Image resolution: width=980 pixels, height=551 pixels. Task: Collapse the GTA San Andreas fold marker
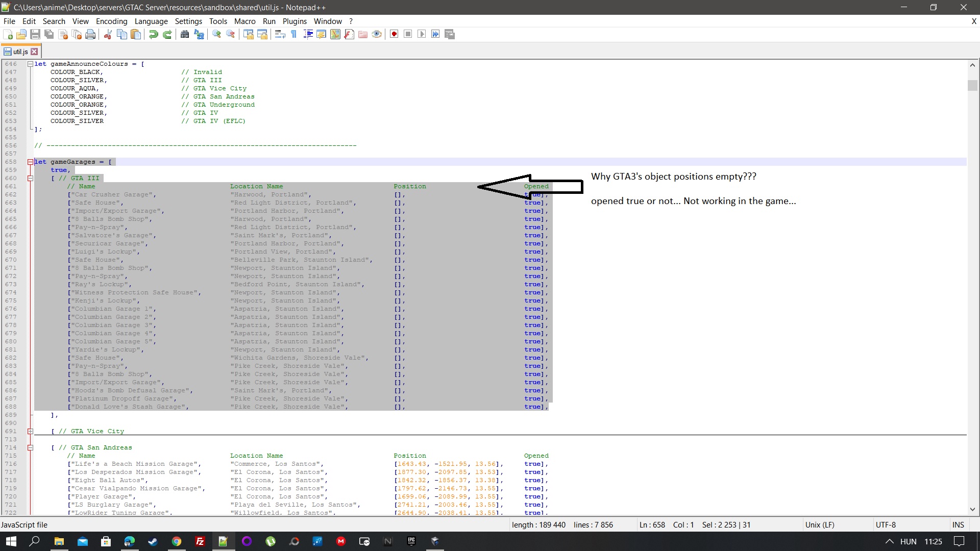(30, 447)
